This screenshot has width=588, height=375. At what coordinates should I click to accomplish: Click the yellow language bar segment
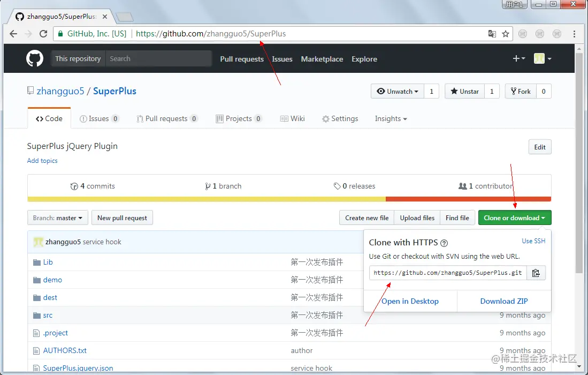click(x=207, y=199)
